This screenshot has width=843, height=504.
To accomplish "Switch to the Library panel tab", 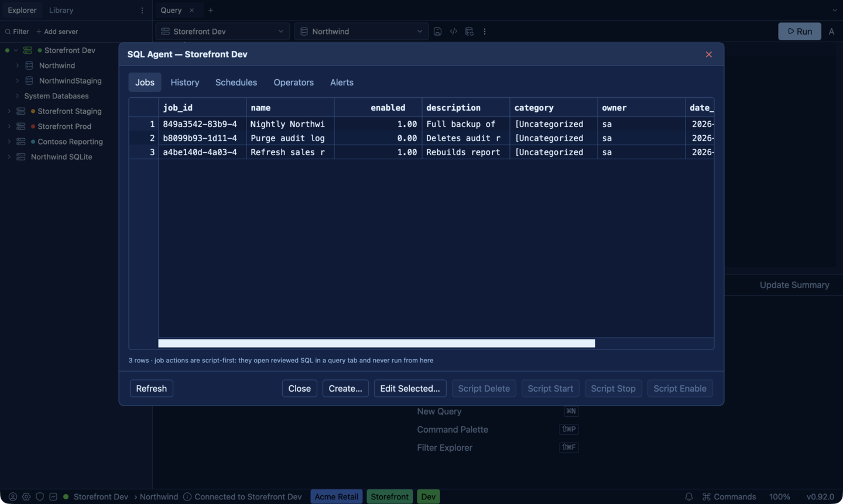I will click(x=61, y=11).
